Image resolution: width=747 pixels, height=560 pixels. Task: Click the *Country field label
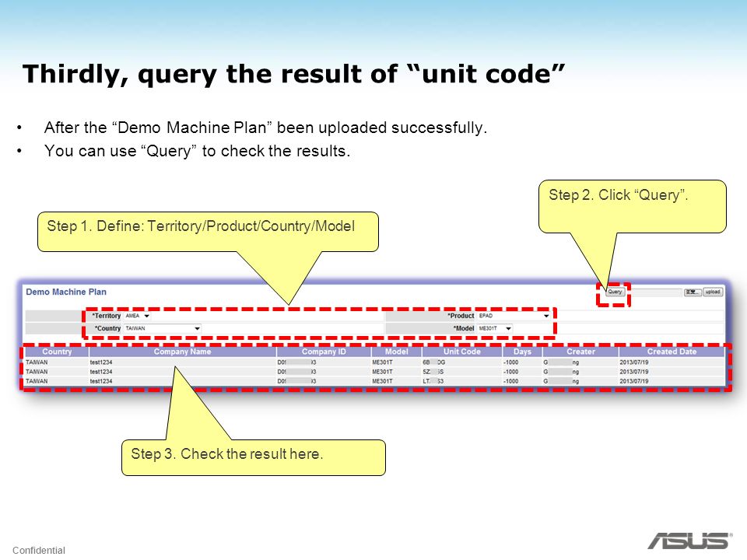click(107, 328)
